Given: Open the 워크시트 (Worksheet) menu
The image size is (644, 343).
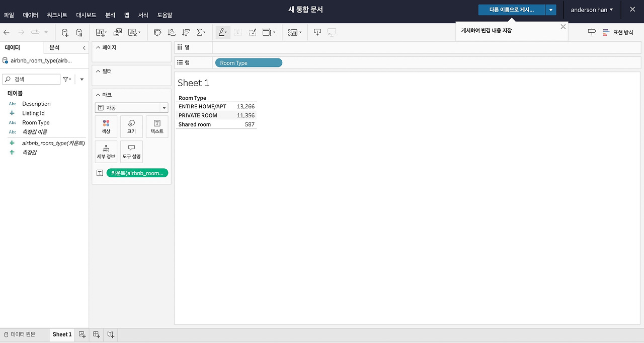Looking at the screenshot, I should [x=57, y=15].
